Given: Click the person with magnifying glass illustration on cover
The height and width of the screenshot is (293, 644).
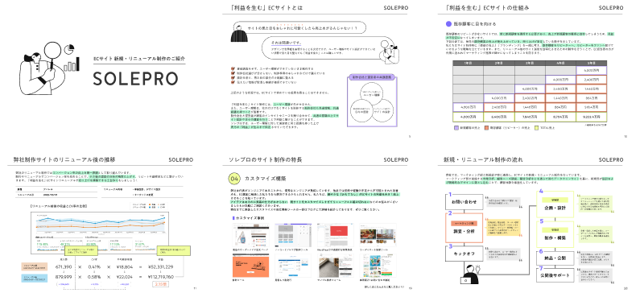Looking at the screenshot, I should click(42, 68).
